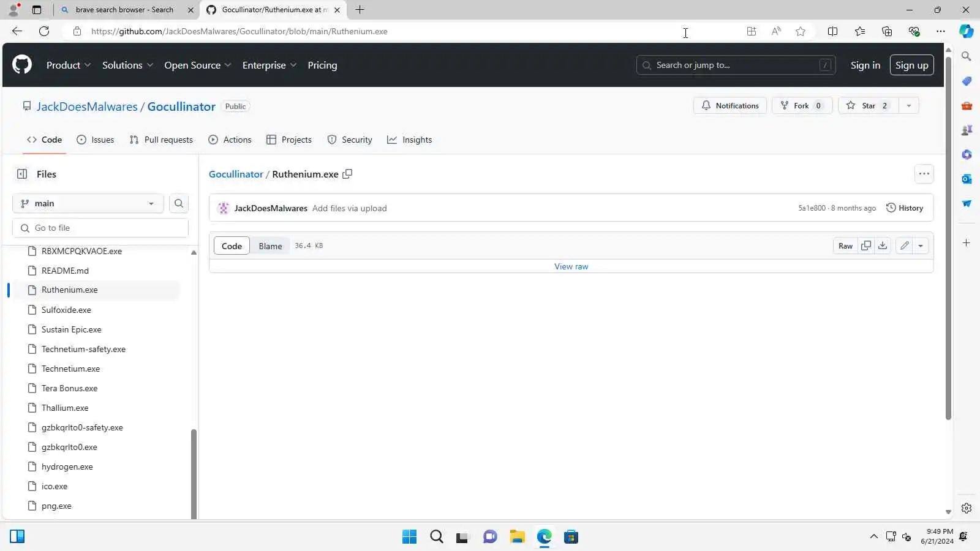
Task: Expand the Star lists dropdown arrow
Action: (x=909, y=106)
